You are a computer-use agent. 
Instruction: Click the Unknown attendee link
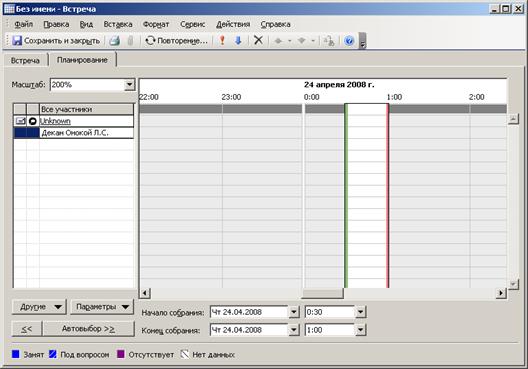(55, 121)
